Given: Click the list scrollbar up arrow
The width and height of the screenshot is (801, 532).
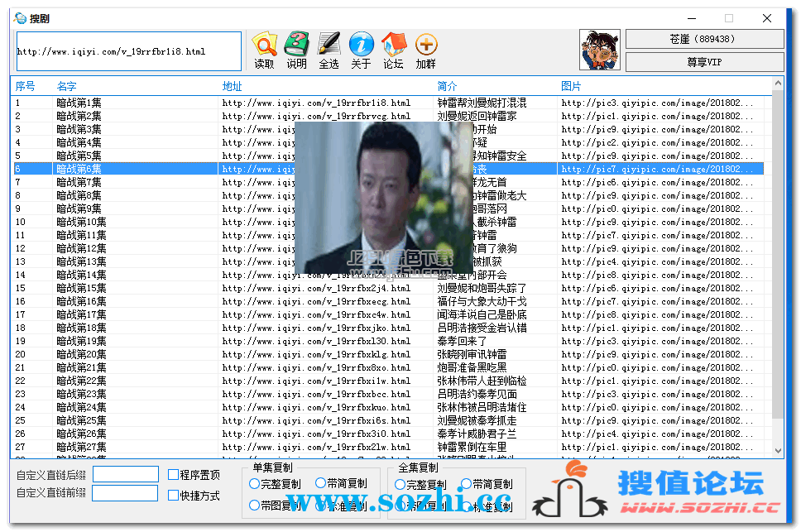Looking at the screenshot, I should tap(778, 83).
